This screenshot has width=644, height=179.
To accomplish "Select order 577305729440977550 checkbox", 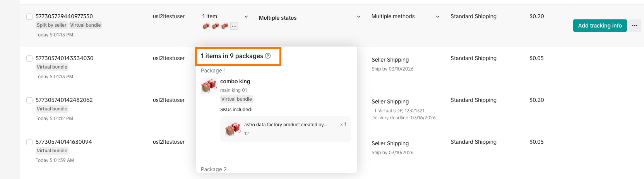I will coord(29,16).
